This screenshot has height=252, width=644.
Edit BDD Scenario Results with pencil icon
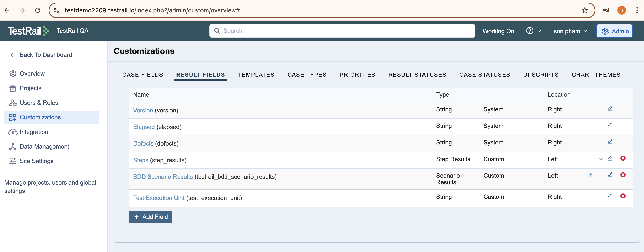(610, 175)
